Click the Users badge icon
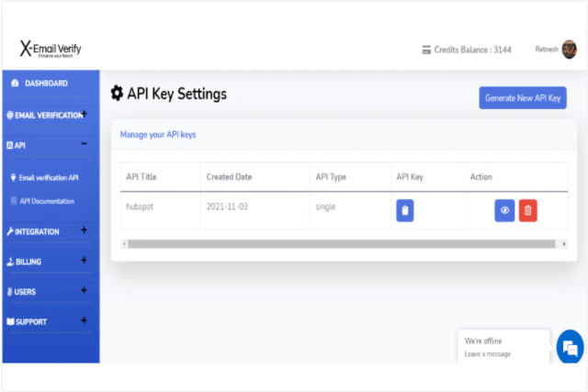The height and width of the screenshot is (392, 588). coord(10,292)
